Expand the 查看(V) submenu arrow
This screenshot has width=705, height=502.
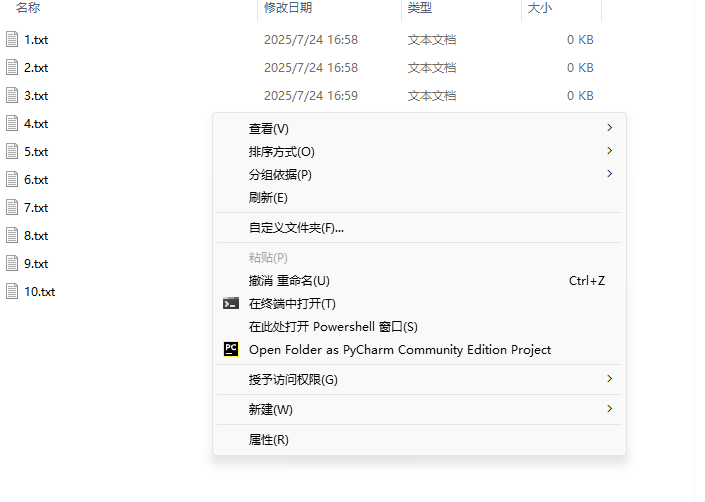[609, 128]
